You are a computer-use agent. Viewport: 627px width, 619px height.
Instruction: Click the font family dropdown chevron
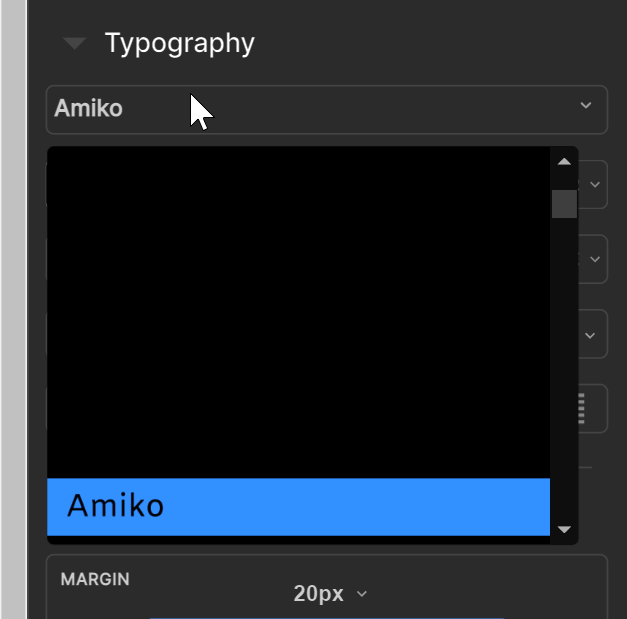coord(586,106)
